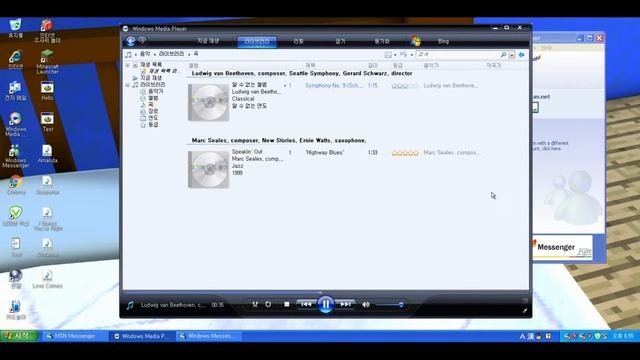Click the Speakin' Out album art thumbnail
Viewport: 640px width, 360px height.
(x=208, y=169)
